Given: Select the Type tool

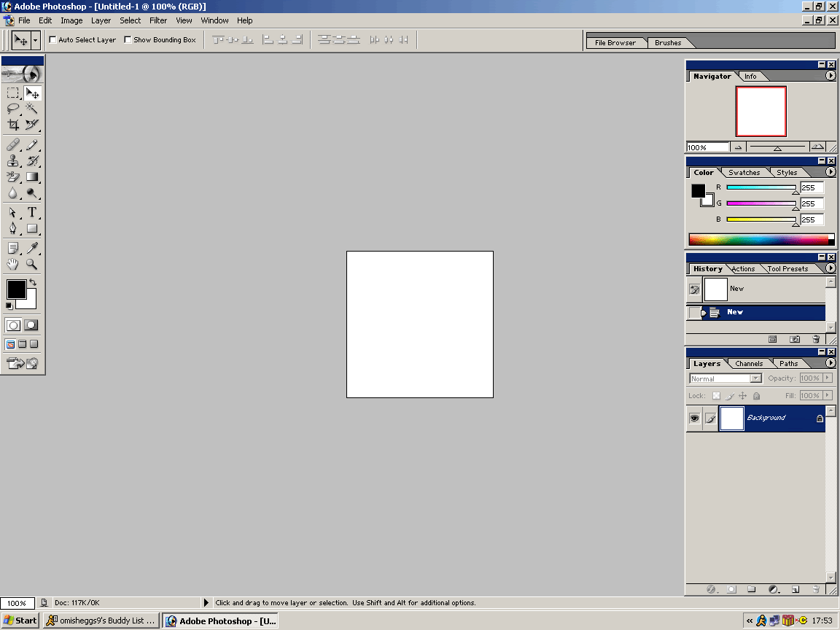Looking at the screenshot, I should 32,212.
